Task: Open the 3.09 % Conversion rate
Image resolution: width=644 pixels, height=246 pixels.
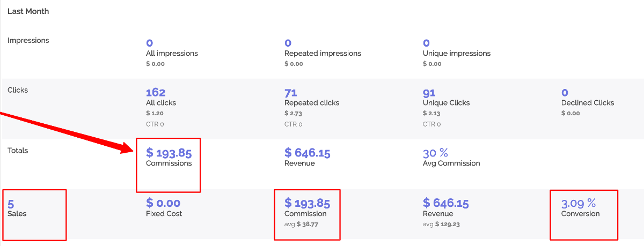Action: (x=579, y=204)
